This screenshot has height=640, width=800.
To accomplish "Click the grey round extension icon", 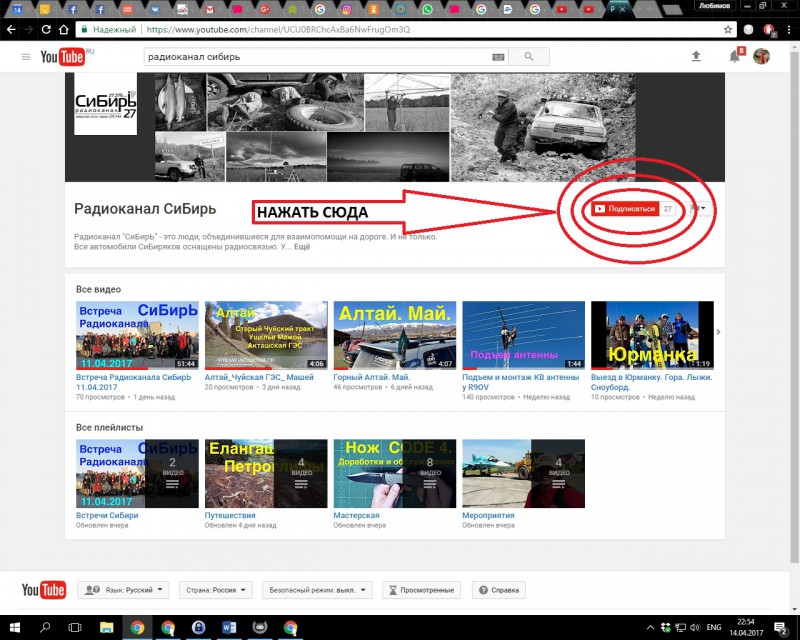I will [x=748, y=30].
